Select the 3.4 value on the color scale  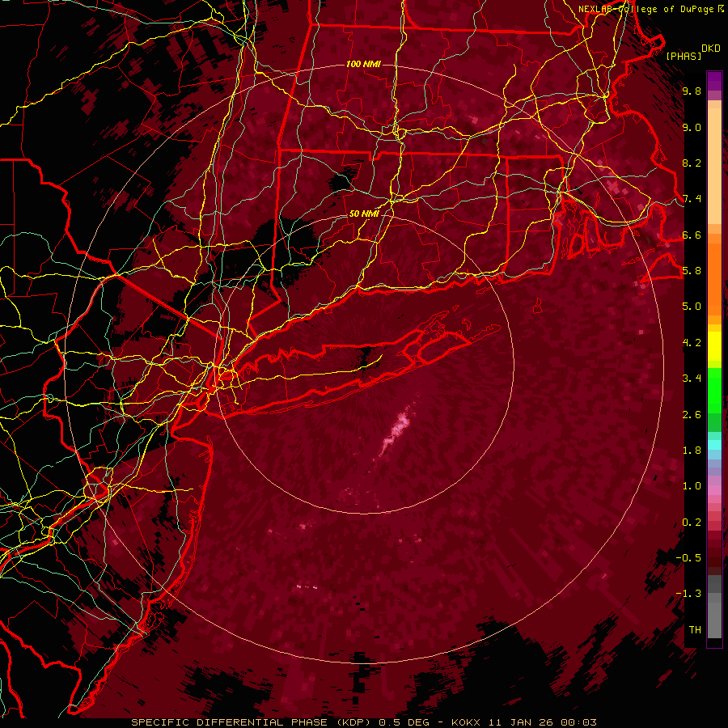[692, 379]
